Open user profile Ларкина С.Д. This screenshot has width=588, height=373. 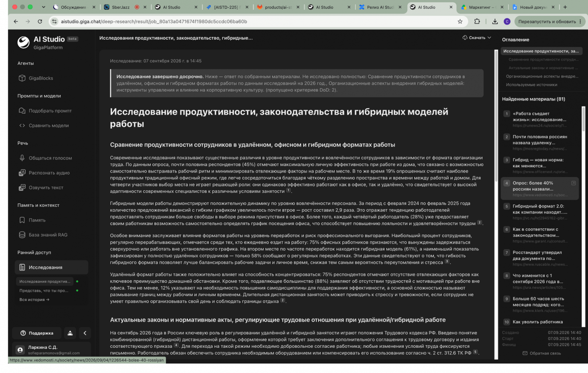52,350
